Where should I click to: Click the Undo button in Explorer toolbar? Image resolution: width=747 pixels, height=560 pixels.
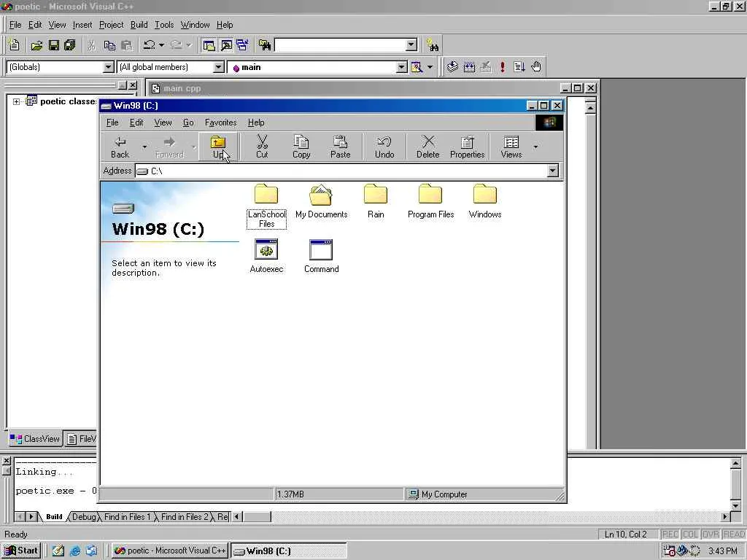(384, 147)
